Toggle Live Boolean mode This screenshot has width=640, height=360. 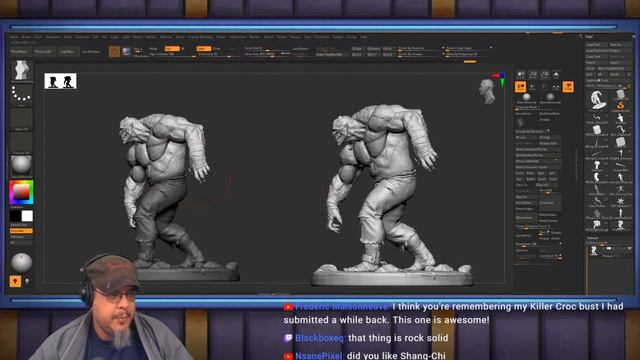pyautogui.click(x=91, y=52)
